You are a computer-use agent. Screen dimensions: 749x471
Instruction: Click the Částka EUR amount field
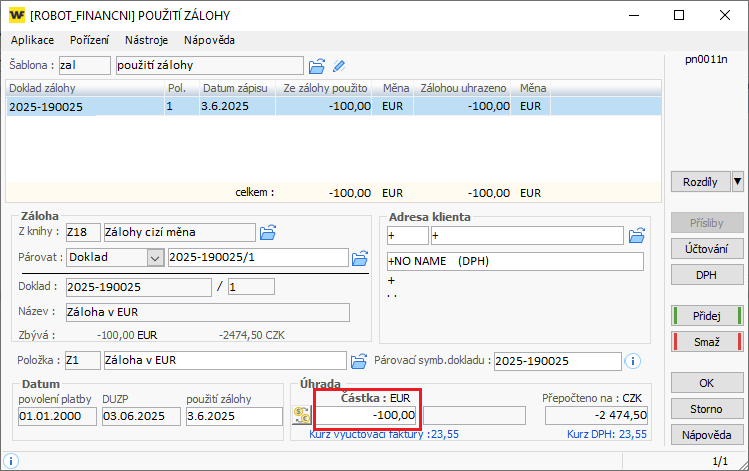pyautogui.click(x=368, y=415)
